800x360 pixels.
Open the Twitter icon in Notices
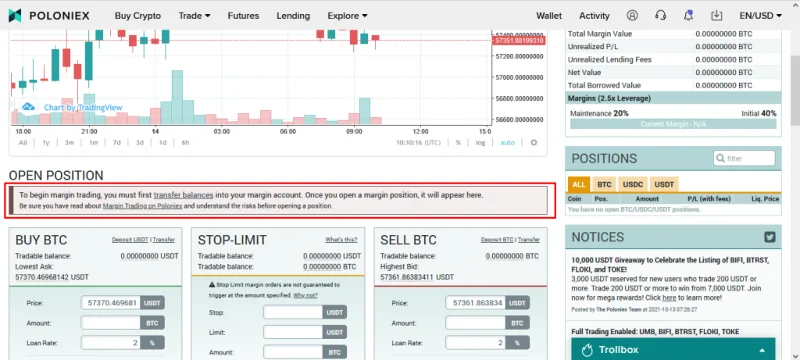769,237
